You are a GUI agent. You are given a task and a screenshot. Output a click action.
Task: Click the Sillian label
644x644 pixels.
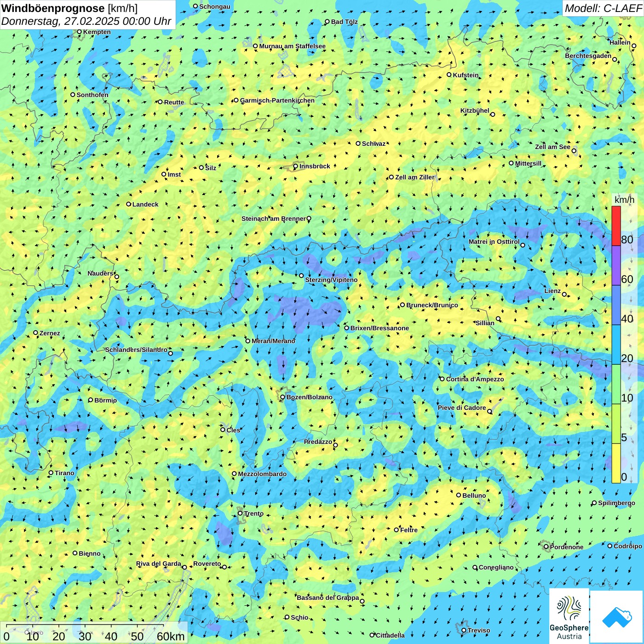(x=485, y=323)
